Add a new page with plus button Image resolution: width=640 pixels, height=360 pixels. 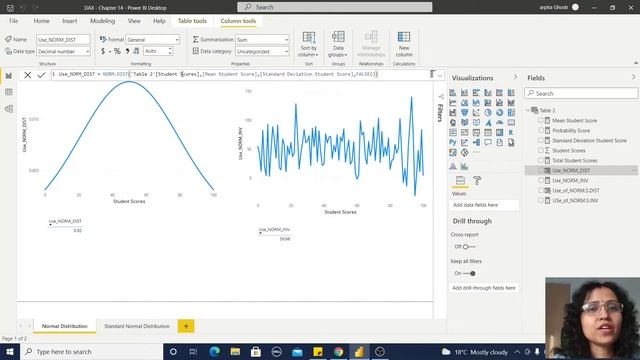tap(186, 326)
